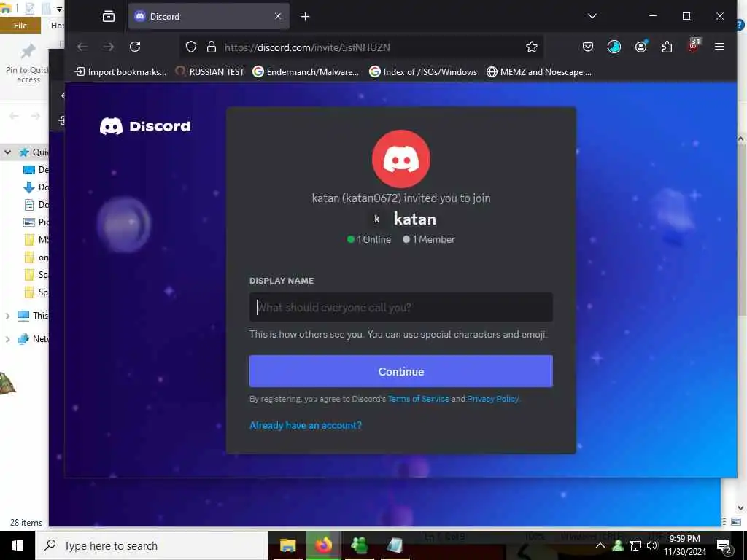Focus the Display Name input field
Viewport: 747px width, 560px height.
click(401, 307)
